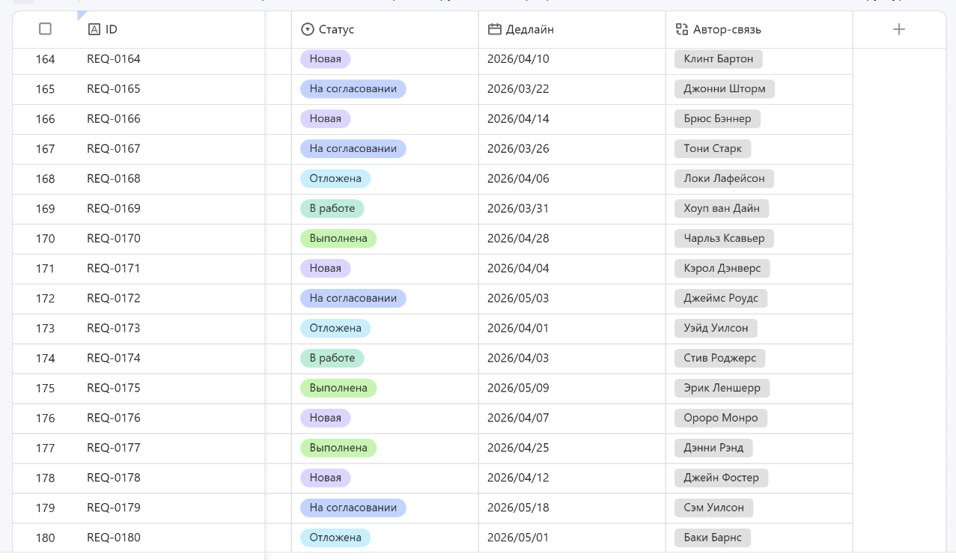Add a new column with plus icon
Viewport: 956px width, 560px height.
coord(899,29)
